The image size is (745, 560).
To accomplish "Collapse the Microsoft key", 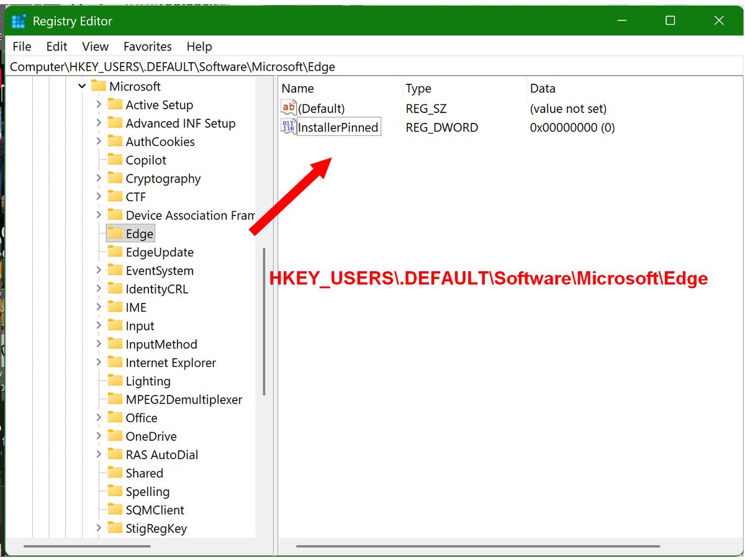I will pos(83,86).
